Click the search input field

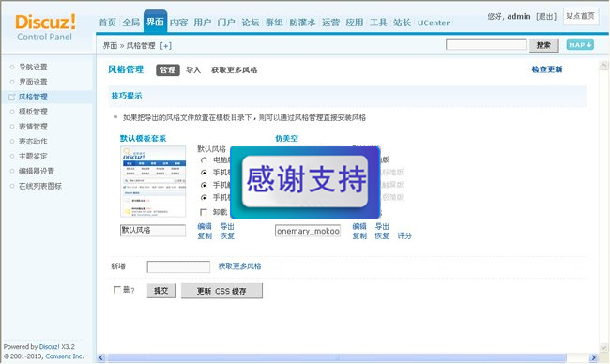tap(486, 45)
